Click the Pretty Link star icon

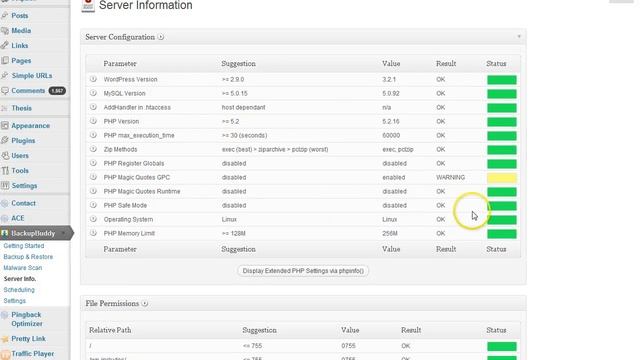(4, 339)
